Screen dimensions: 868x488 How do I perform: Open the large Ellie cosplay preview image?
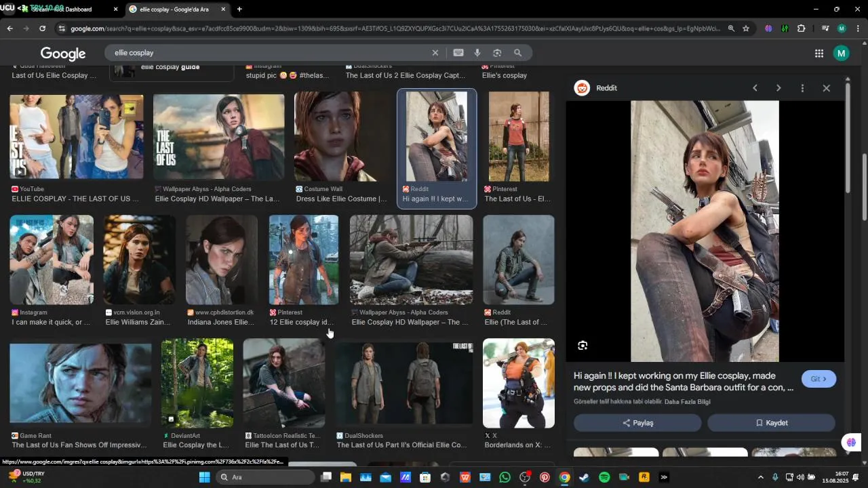coord(705,231)
